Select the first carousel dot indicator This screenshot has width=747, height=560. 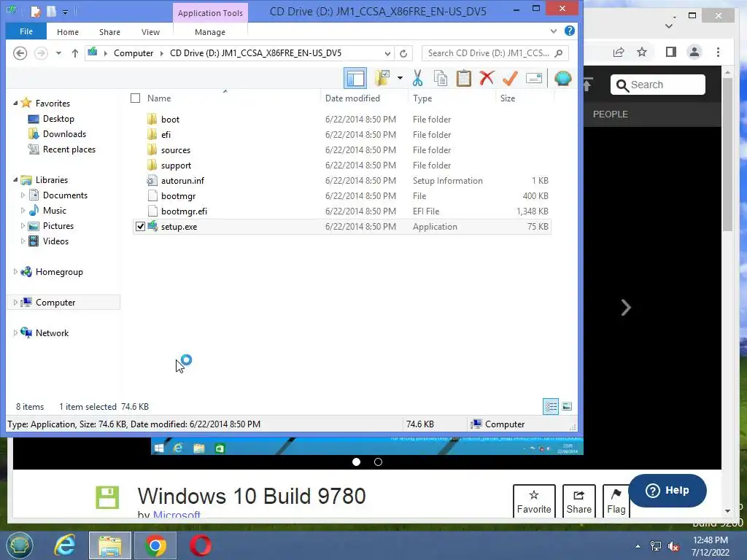[356, 462]
